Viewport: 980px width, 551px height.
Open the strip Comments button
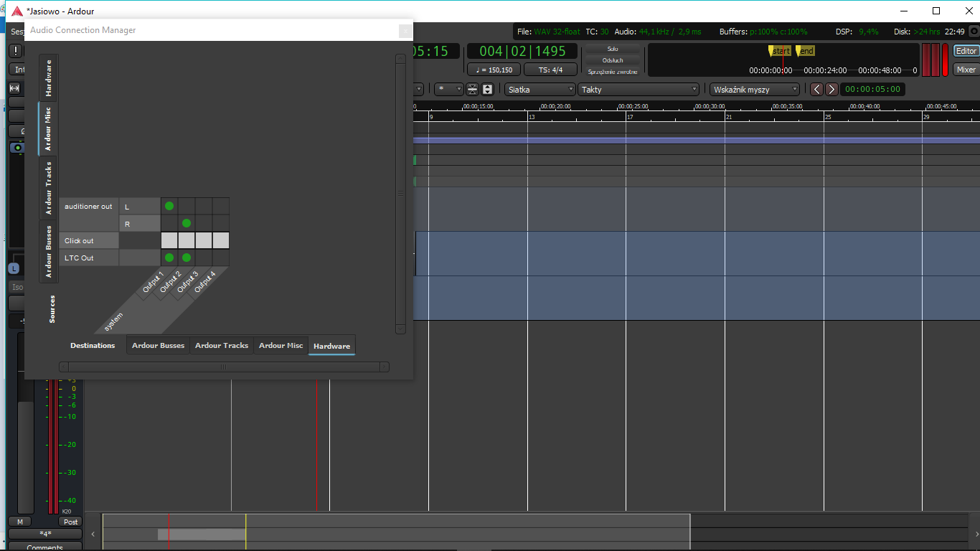(x=45, y=547)
